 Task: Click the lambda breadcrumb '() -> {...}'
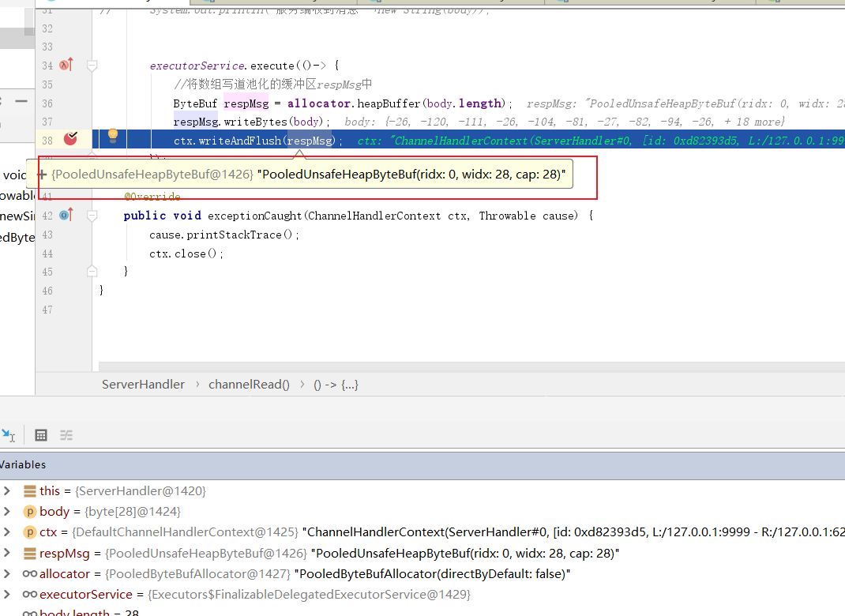(x=336, y=385)
